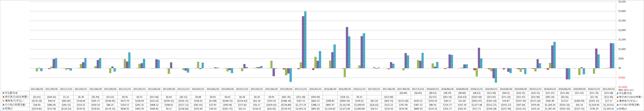
Task: Click the ($154.85) table cell
Action: (x=37, y=109)
